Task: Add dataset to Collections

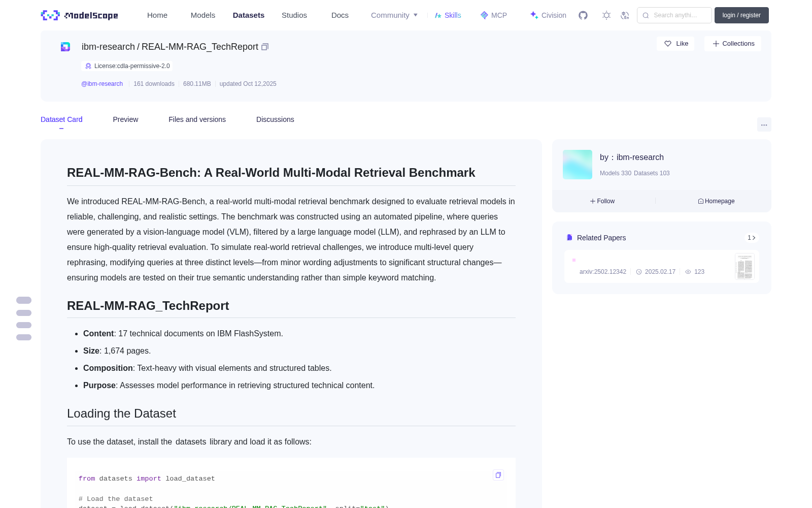Action: [733, 44]
